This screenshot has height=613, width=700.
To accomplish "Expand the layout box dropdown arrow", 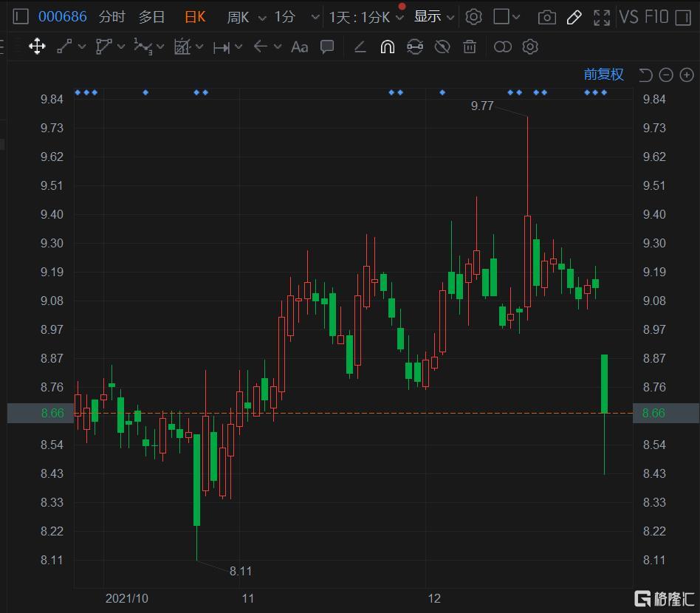I will tap(516, 17).
